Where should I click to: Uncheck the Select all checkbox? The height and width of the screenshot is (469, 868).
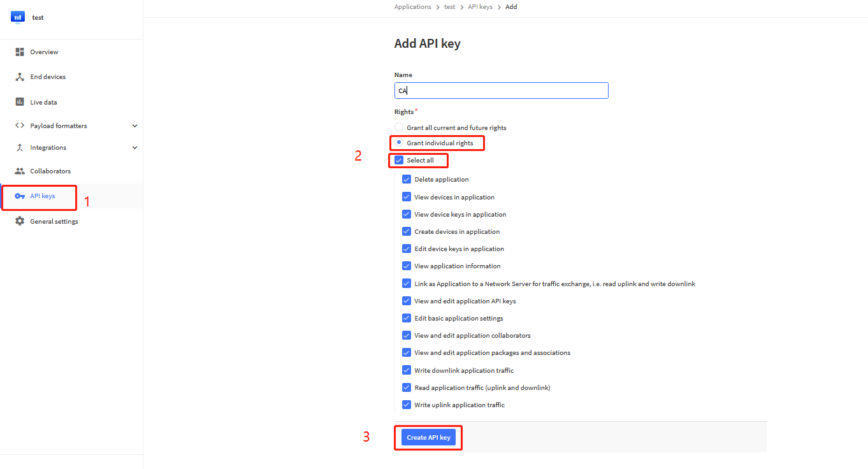(399, 160)
